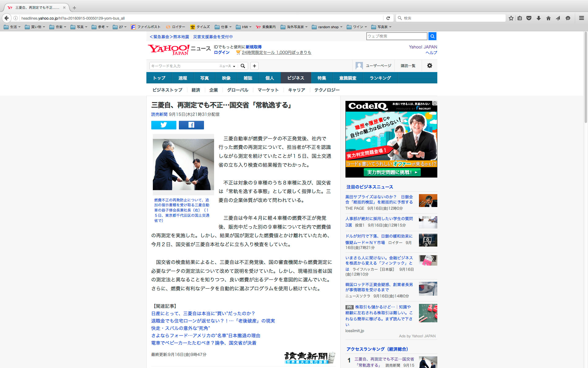
Task: Expand the 生活 bookmarks folder
Action: tap(12, 27)
